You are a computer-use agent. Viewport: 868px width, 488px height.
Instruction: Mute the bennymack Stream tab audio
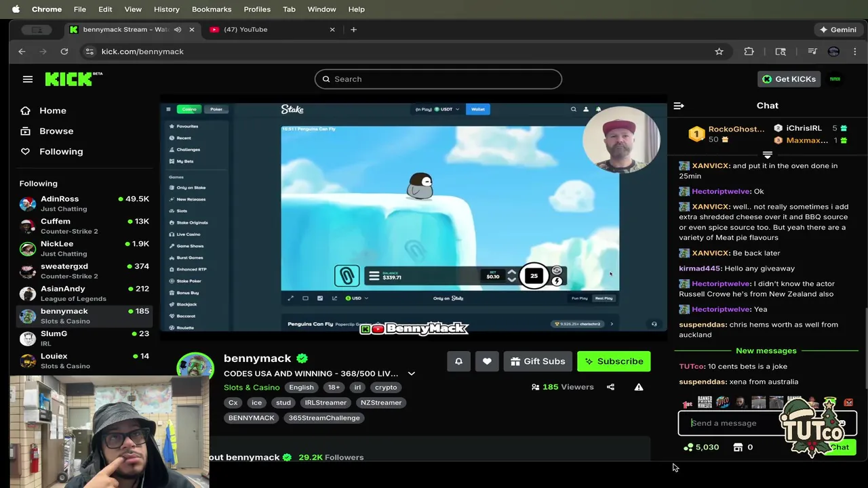[x=178, y=29]
